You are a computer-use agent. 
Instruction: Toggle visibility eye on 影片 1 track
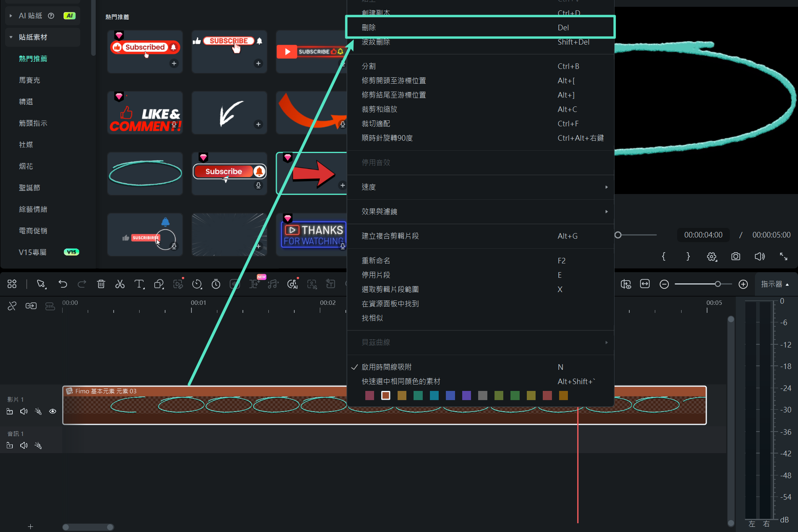pyautogui.click(x=53, y=411)
